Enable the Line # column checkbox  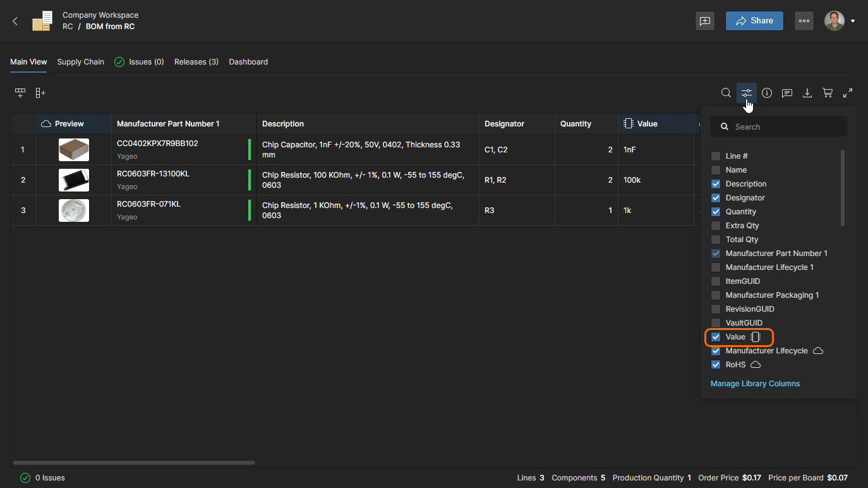tap(716, 156)
